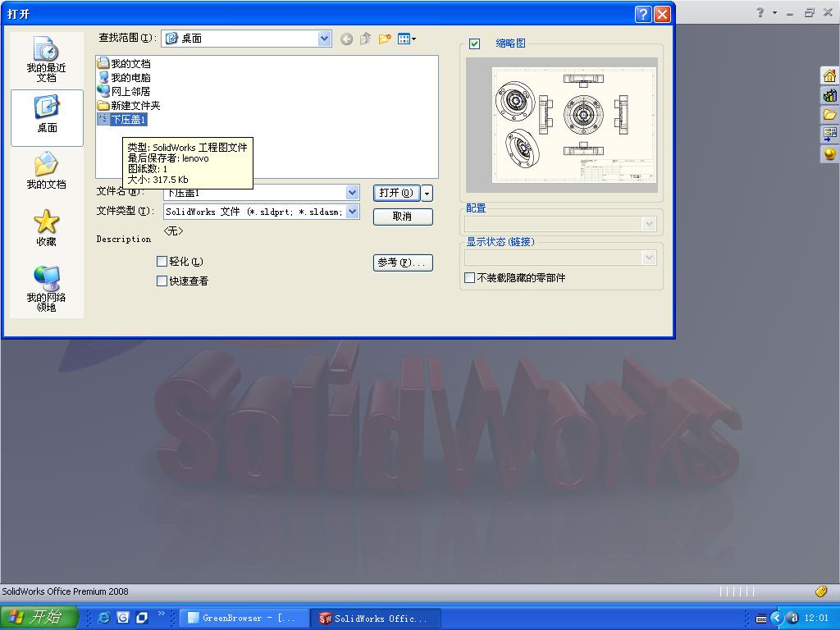Select 收藏 favorites in the places bar
Image resolution: width=840 pixels, height=630 pixels.
46,227
